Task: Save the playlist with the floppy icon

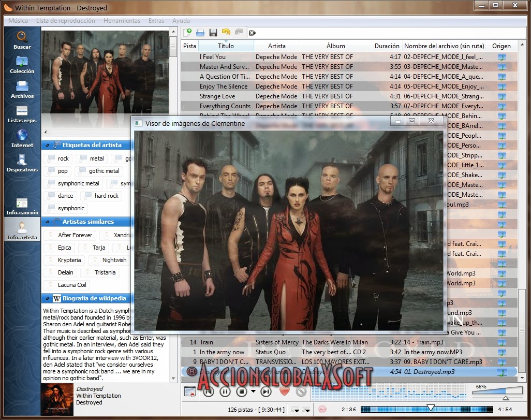Action: click(213, 33)
